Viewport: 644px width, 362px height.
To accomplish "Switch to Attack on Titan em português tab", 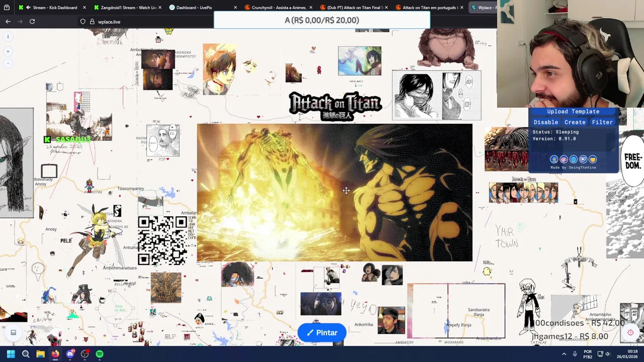I will (x=430, y=8).
